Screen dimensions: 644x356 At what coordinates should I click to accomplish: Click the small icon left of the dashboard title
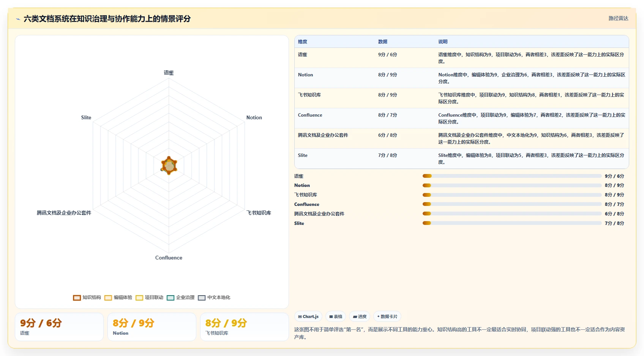18,19
